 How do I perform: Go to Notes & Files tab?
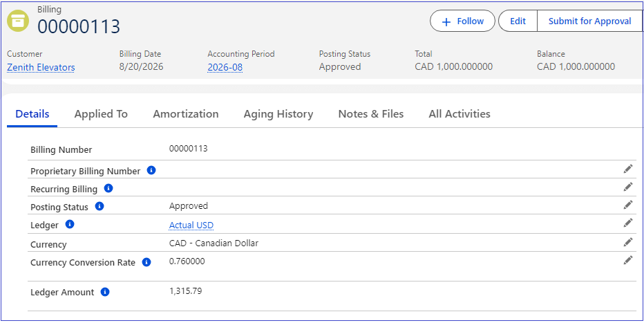click(371, 114)
